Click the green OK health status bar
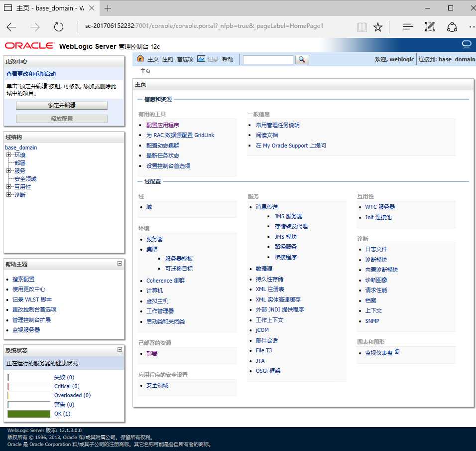Screen dimensions: 476x451 [29, 414]
